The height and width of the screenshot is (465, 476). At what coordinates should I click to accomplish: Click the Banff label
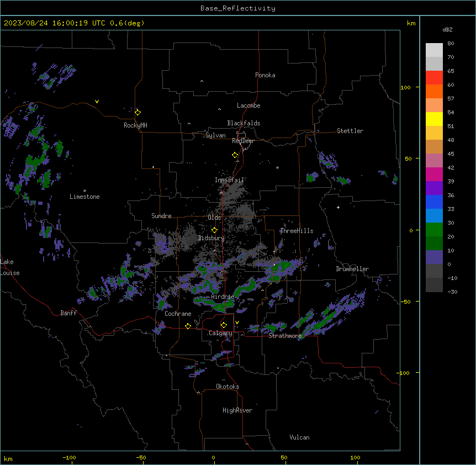[68, 313]
